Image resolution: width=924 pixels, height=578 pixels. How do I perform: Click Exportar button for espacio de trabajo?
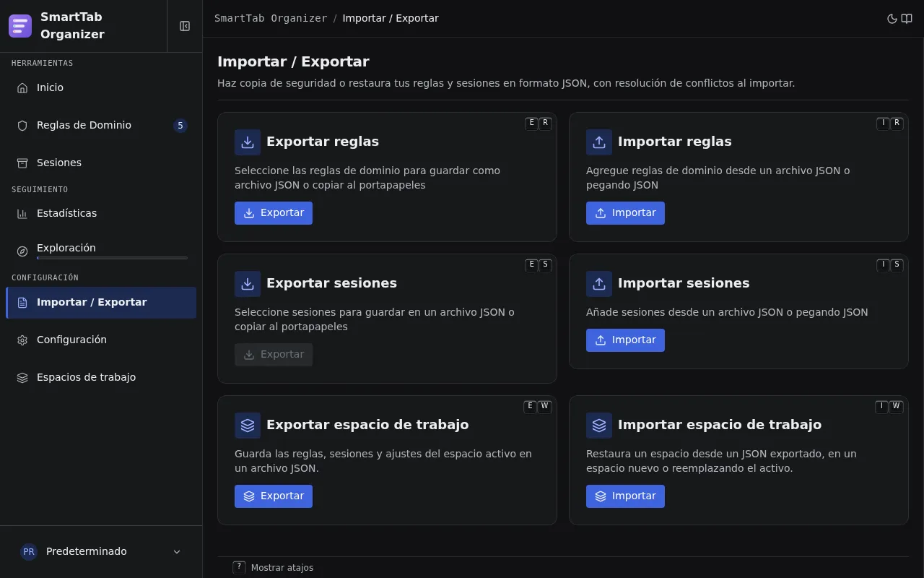[x=274, y=496]
